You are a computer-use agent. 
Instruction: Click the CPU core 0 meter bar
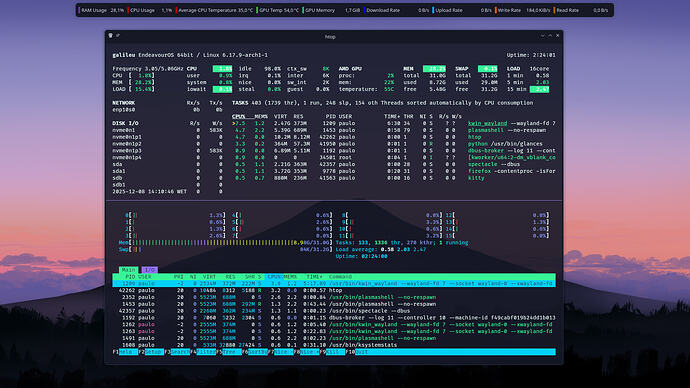175,216
